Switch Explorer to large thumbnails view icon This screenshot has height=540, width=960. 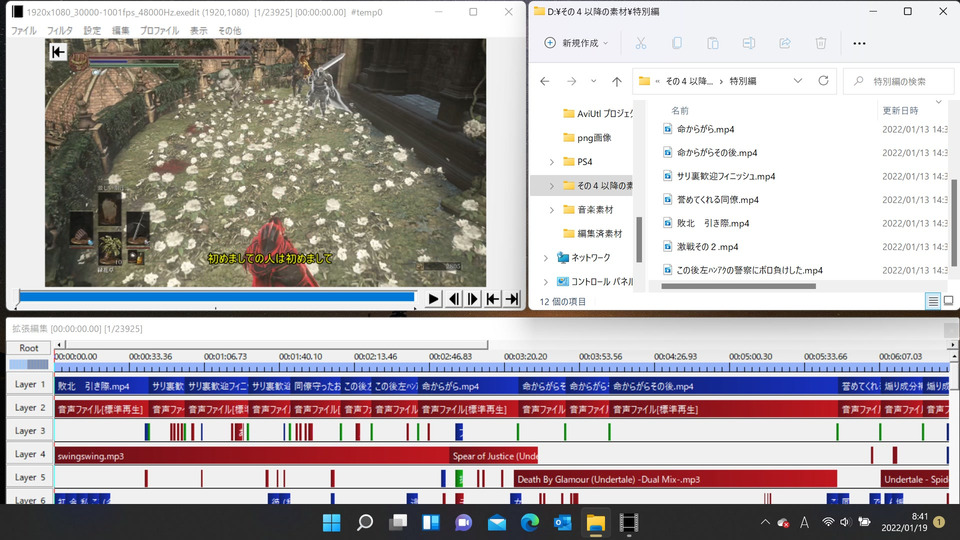948,301
